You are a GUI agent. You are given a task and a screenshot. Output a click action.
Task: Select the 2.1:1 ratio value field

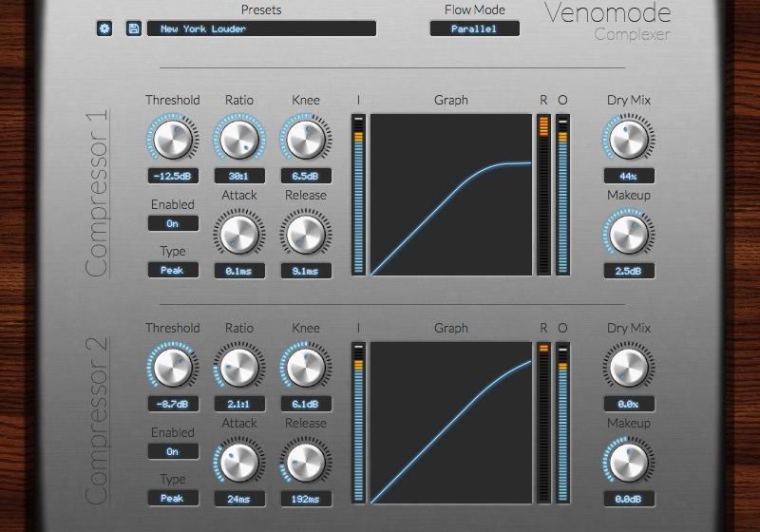240,404
